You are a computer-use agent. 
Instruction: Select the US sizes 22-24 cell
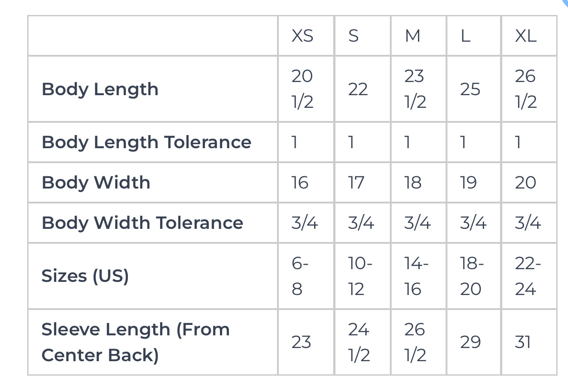point(528,276)
